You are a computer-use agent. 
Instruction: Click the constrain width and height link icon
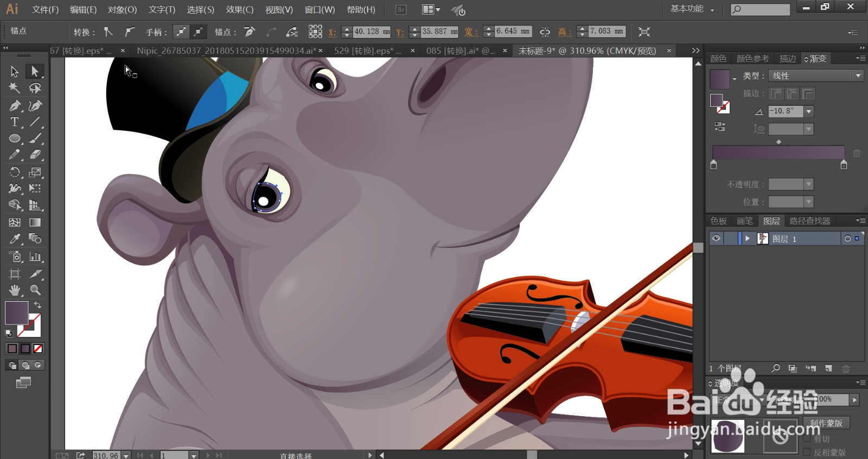point(545,32)
